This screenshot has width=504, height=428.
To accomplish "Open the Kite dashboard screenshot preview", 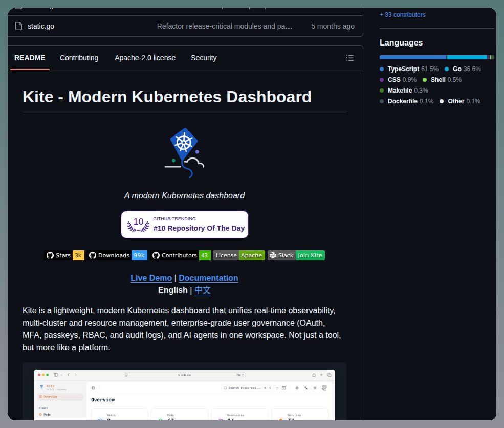I will (x=185, y=391).
